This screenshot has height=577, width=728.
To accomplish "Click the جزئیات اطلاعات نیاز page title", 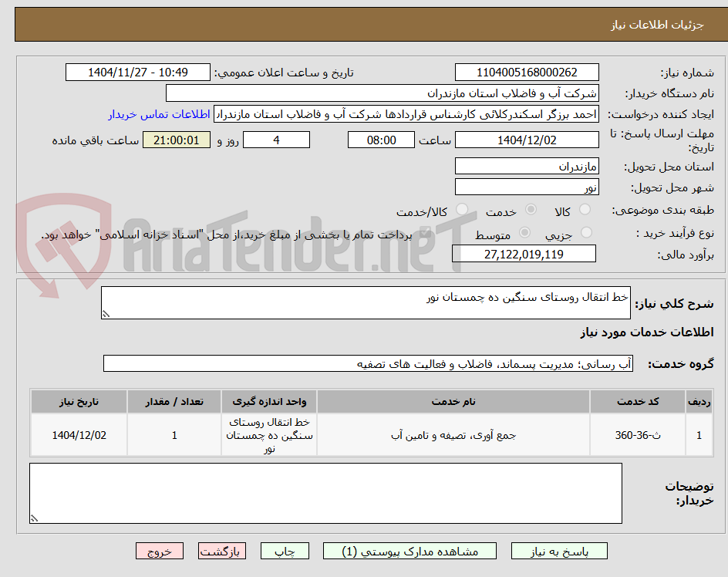I will pyautogui.click(x=657, y=25).
